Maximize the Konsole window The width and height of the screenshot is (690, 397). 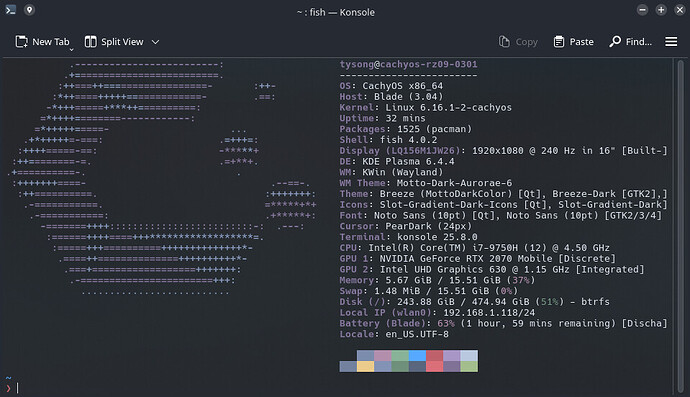click(661, 10)
